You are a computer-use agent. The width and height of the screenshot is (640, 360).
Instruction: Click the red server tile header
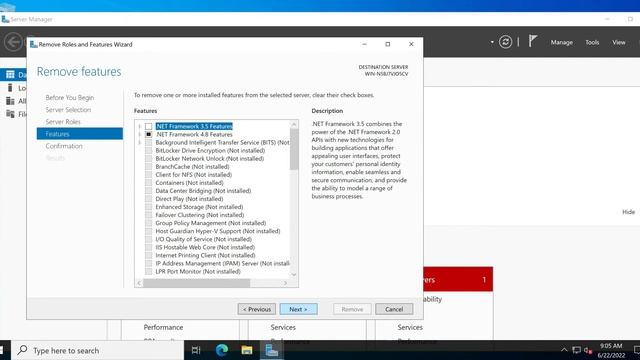coord(458,279)
